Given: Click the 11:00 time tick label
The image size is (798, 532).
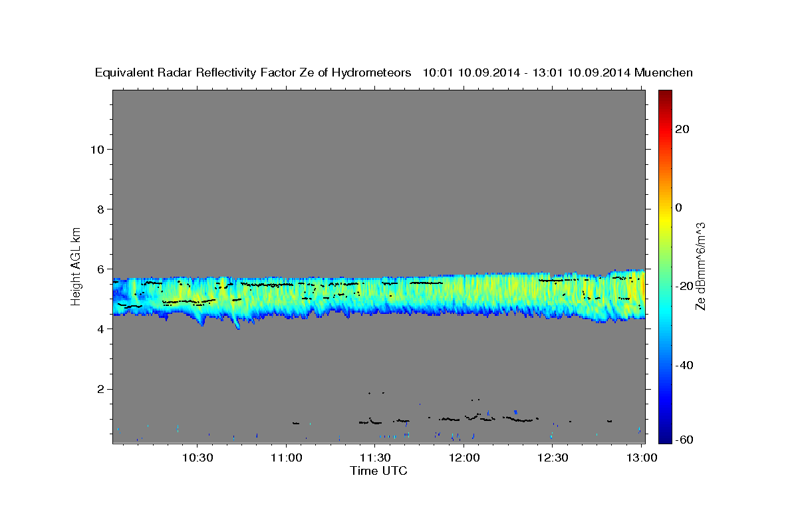Looking at the screenshot, I should tap(287, 458).
